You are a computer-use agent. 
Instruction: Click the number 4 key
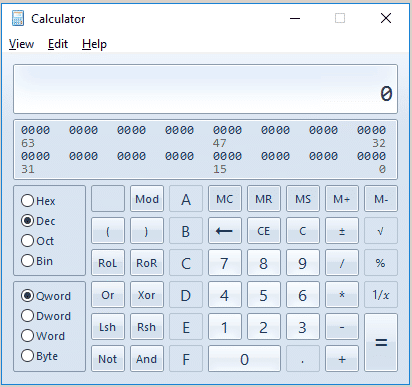[225, 295]
